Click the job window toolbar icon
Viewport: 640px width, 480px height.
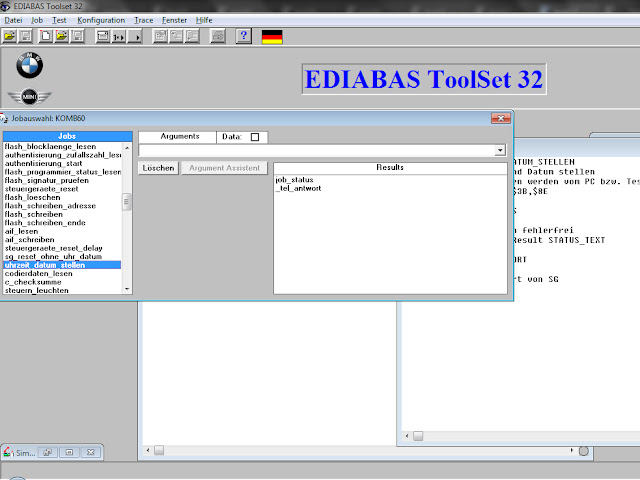tap(102, 36)
